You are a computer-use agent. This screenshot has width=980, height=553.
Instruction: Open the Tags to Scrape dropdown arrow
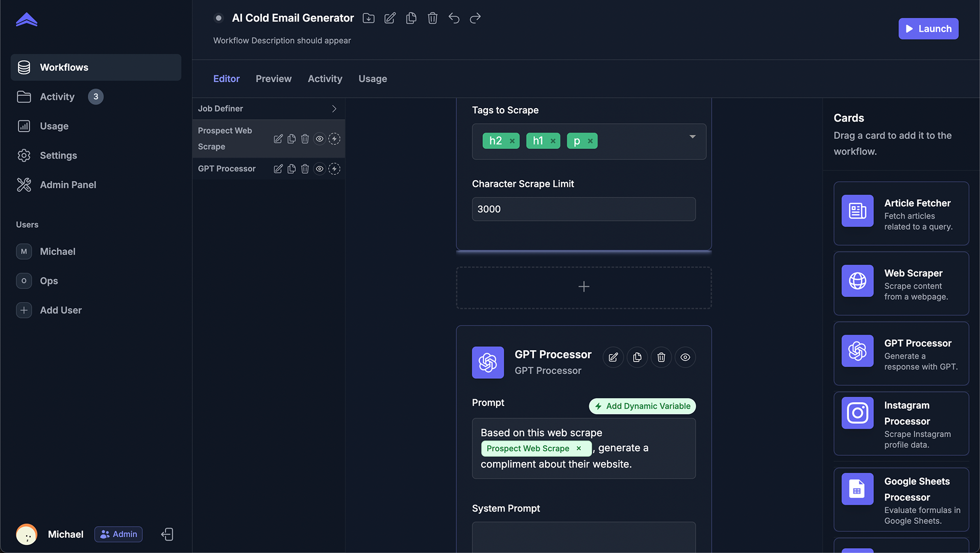692,137
